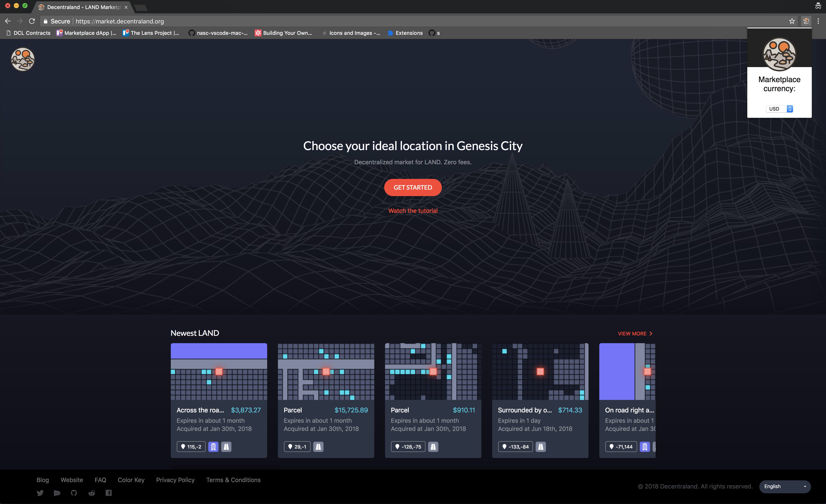This screenshot has width=826, height=504.
Task: Click the Rocket.Chat footer icon
Action: tap(57, 493)
